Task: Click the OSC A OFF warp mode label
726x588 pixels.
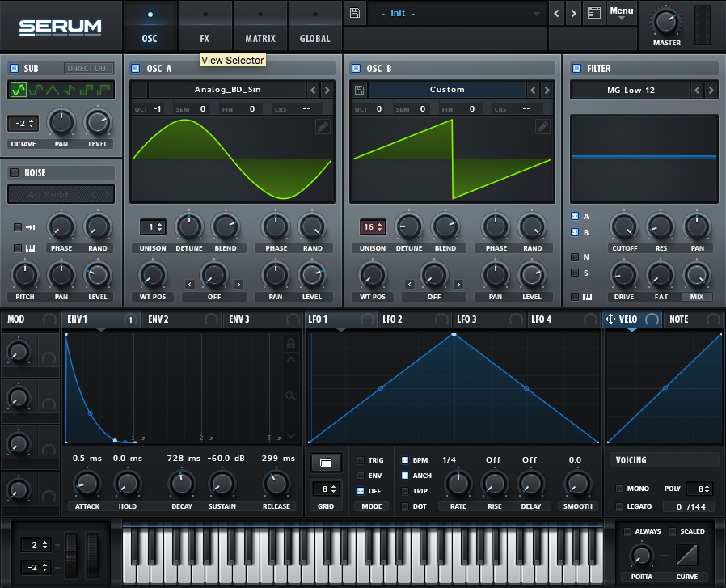Action: coord(214,297)
